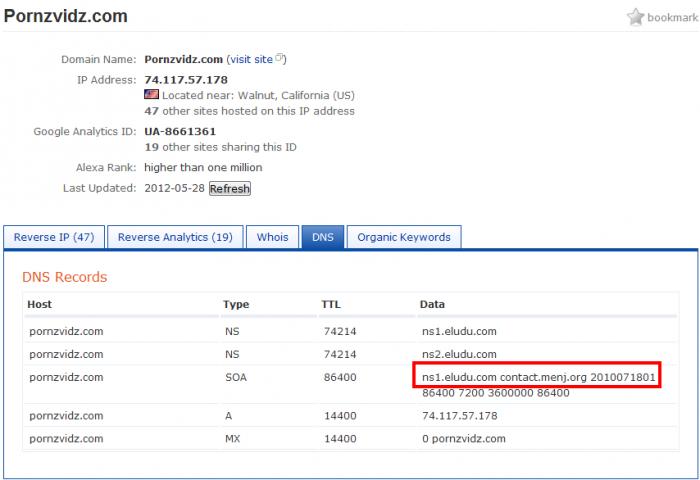
Task: Click the DNS Records heading
Action: coord(65,277)
